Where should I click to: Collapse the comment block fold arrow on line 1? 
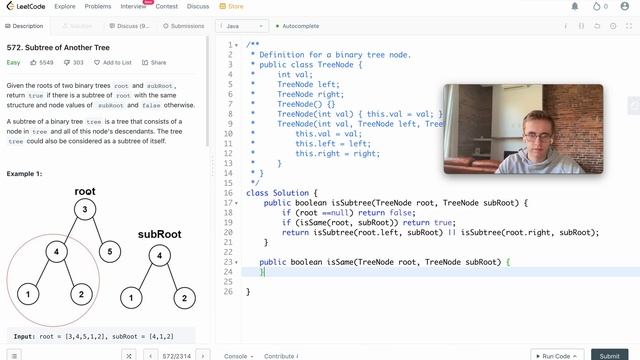click(236, 45)
